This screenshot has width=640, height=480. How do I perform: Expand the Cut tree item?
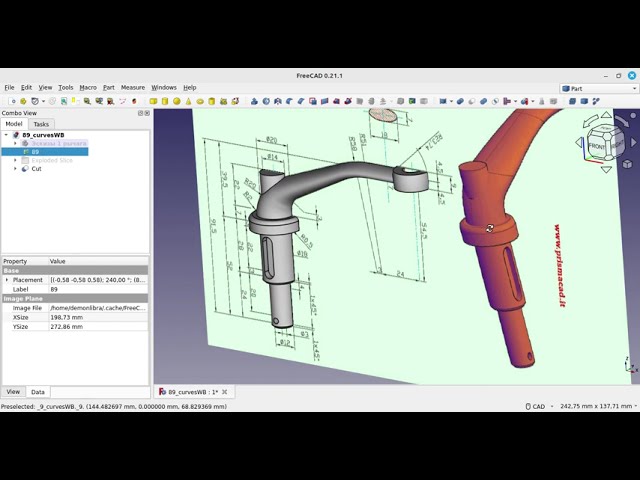tap(16, 169)
